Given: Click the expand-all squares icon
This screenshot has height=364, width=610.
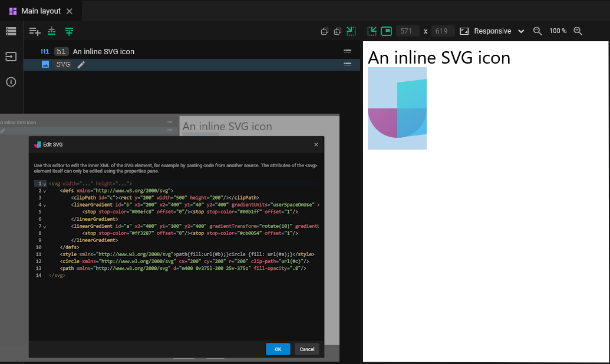Looking at the screenshot, I should [x=338, y=31].
